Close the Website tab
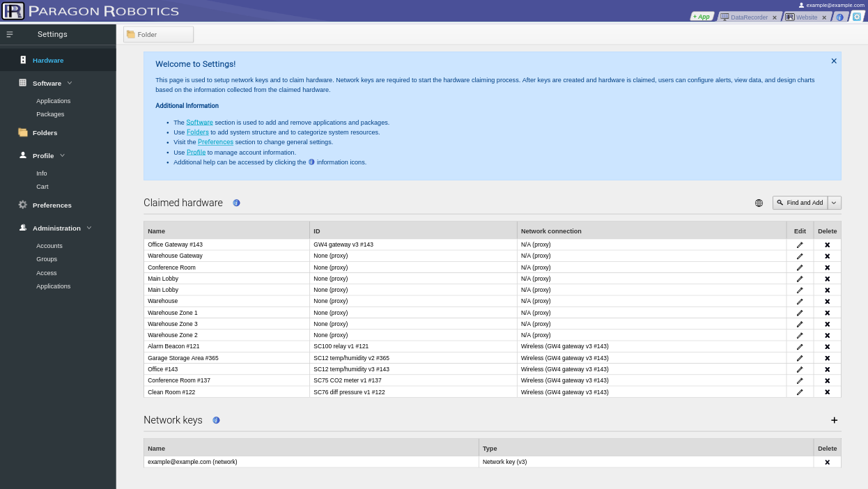 click(x=824, y=17)
